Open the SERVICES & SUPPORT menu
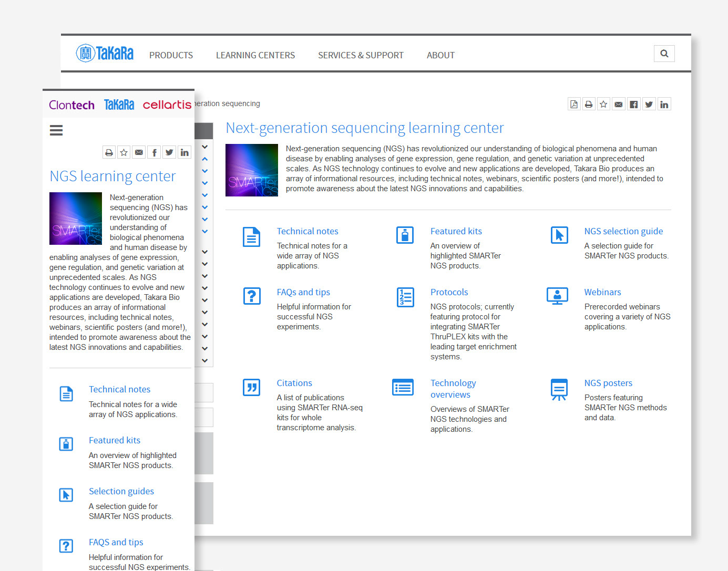The image size is (728, 571). pyautogui.click(x=361, y=55)
